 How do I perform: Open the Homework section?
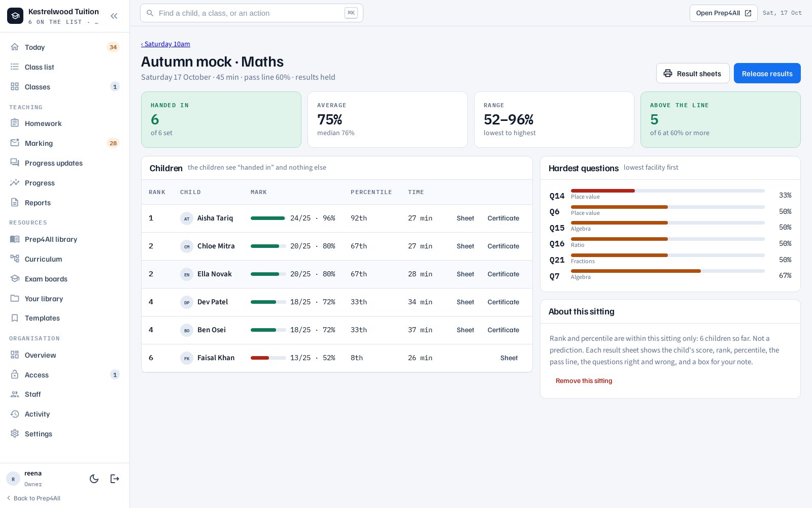(65, 123)
